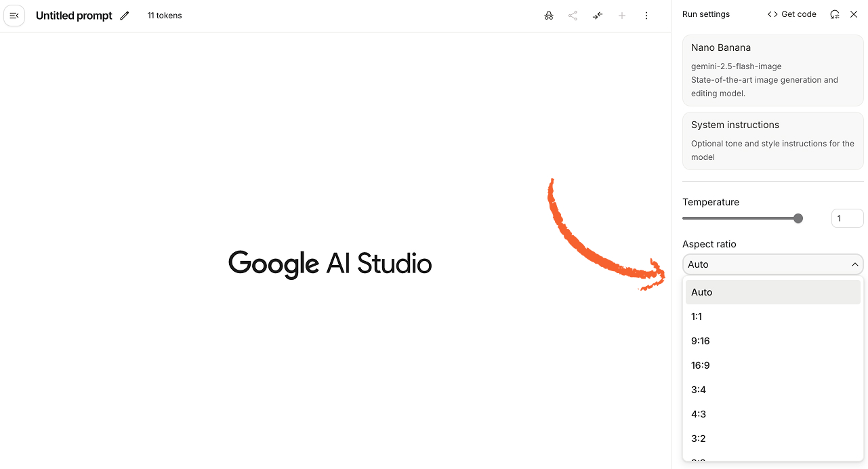Screen dimensions: 868x469
Task: Collapse the Aspect ratio Auto dropdown
Action: pos(773,264)
